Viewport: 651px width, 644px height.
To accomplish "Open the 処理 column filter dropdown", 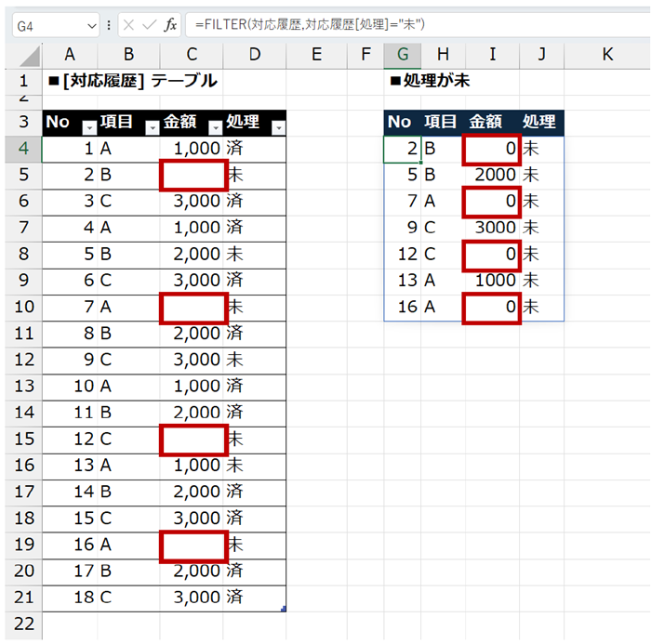I will pyautogui.click(x=278, y=128).
